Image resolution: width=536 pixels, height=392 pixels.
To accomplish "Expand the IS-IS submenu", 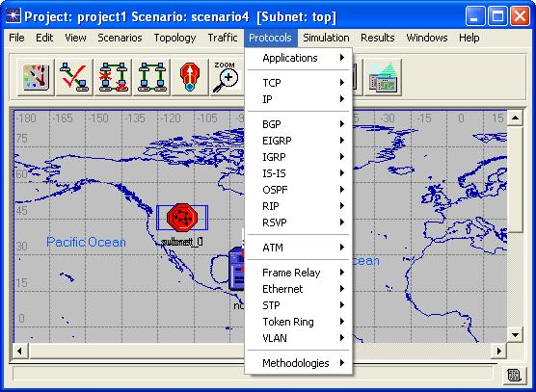I will pyautogui.click(x=299, y=173).
